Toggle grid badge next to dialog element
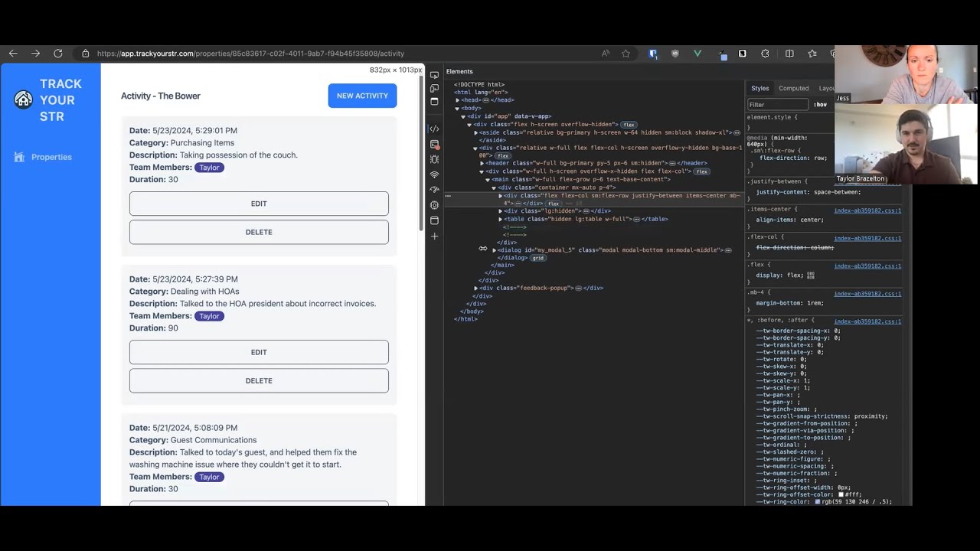 click(538, 258)
